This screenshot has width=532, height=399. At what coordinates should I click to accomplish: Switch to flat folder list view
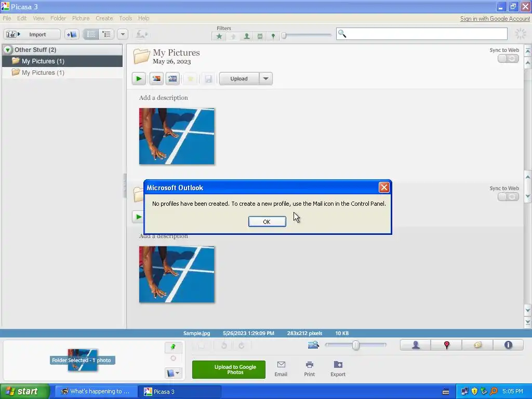coord(91,34)
